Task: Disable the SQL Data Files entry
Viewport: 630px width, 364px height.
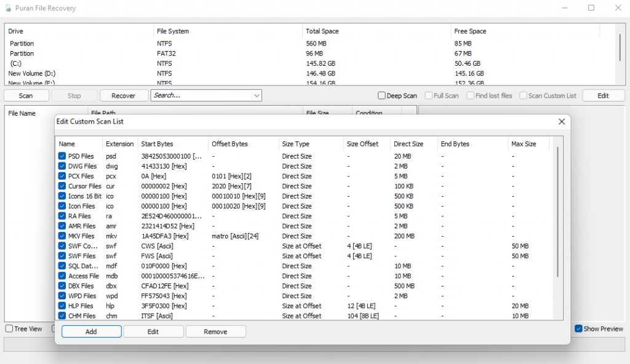Action: point(62,266)
